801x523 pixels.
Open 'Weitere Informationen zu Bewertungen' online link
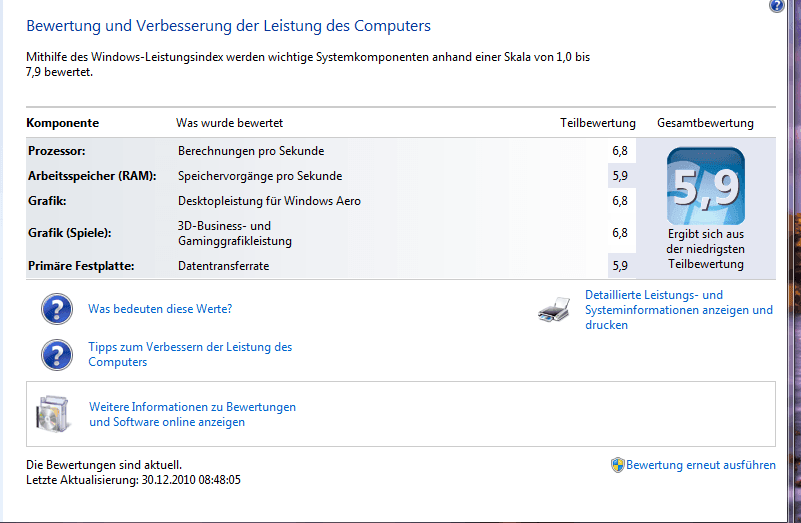pos(192,414)
